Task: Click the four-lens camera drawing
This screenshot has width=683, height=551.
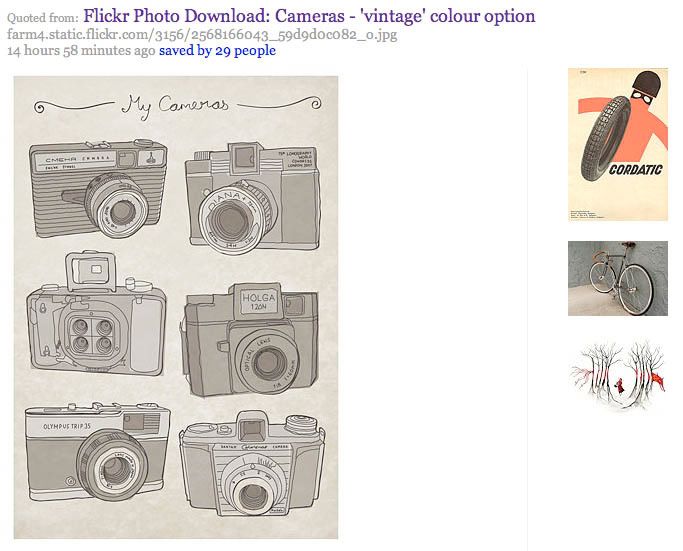Action: [x=96, y=314]
